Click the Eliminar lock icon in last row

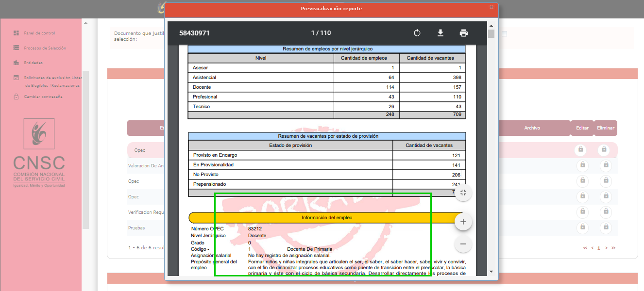(x=606, y=227)
